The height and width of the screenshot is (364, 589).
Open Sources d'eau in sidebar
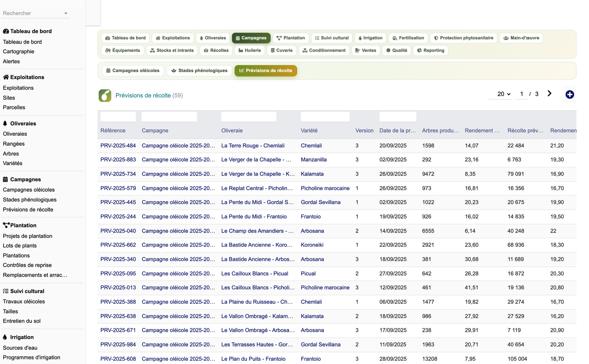point(20,348)
